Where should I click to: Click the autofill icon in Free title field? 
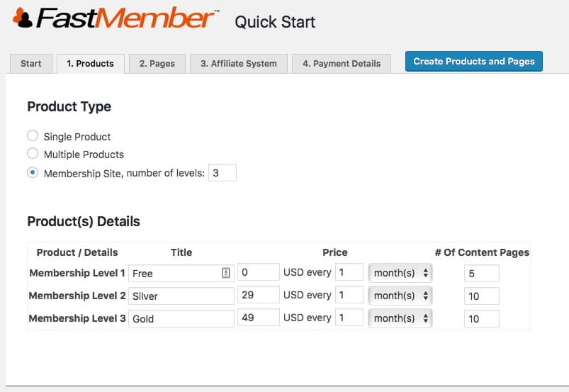pyautogui.click(x=226, y=273)
